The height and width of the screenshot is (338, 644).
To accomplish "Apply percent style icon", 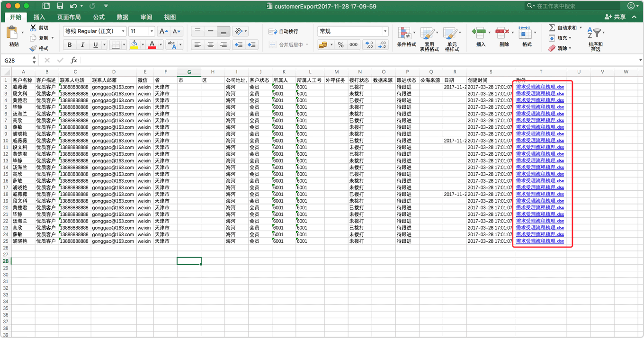I will point(340,44).
